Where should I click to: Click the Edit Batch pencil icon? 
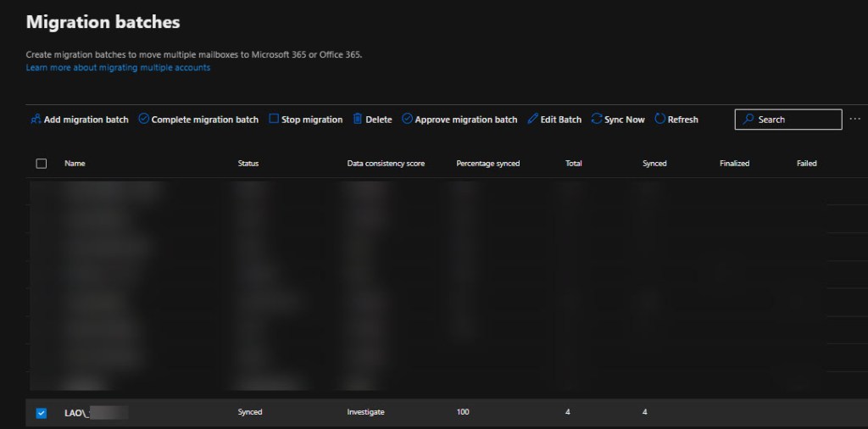[532, 120]
